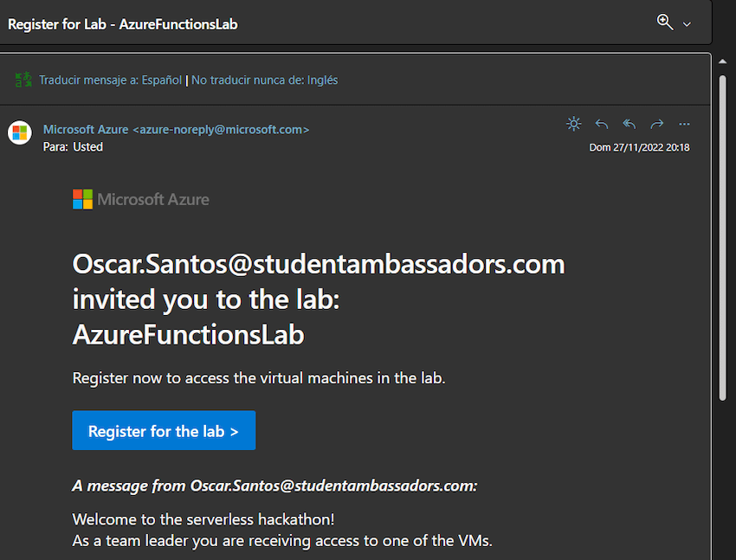Click the zoom magnifier icon
This screenshot has width=736, height=560.
[x=663, y=23]
